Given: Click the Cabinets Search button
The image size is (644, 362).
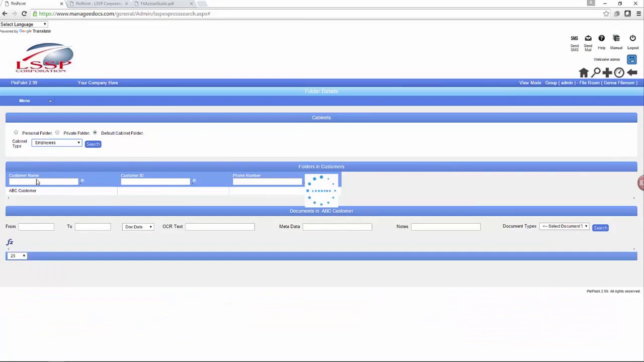Looking at the screenshot, I should 93,144.
